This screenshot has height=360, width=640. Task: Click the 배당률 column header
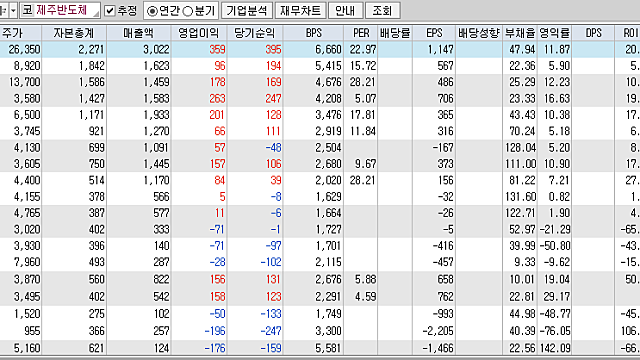(395, 33)
